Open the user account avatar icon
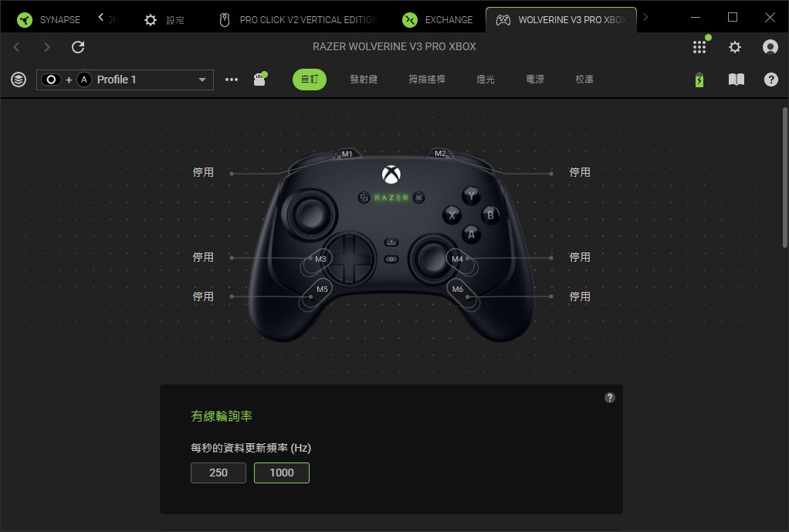The width and height of the screenshot is (789, 532). (770, 47)
